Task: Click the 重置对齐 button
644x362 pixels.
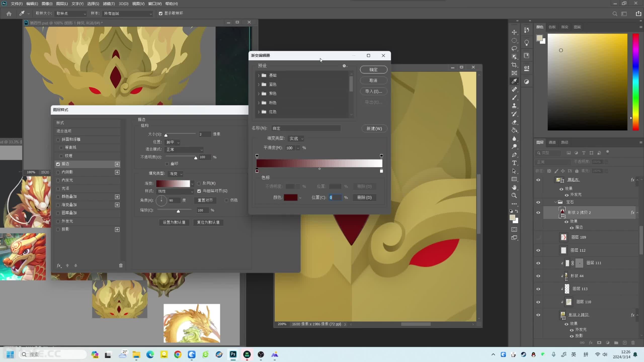Action: coord(205,200)
